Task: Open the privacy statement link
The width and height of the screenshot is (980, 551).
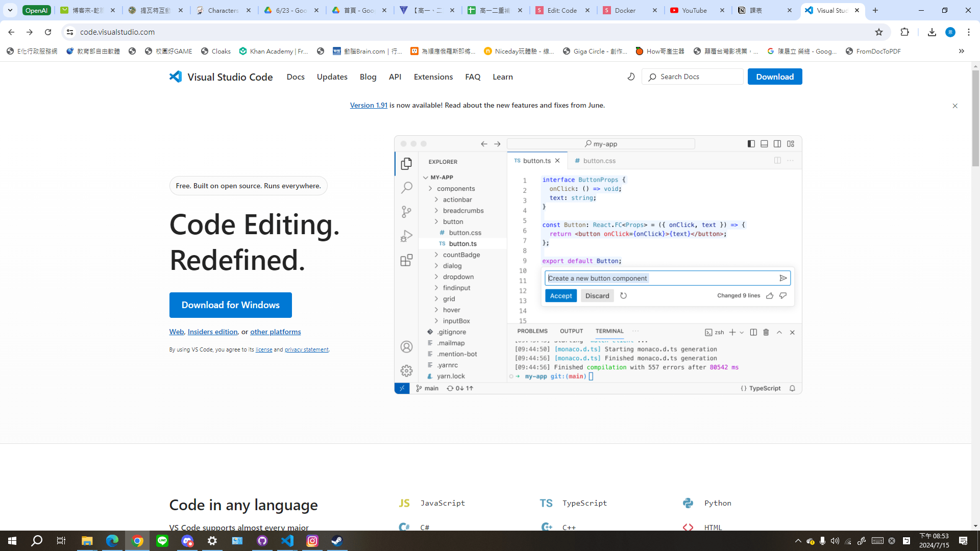Action: click(x=307, y=349)
